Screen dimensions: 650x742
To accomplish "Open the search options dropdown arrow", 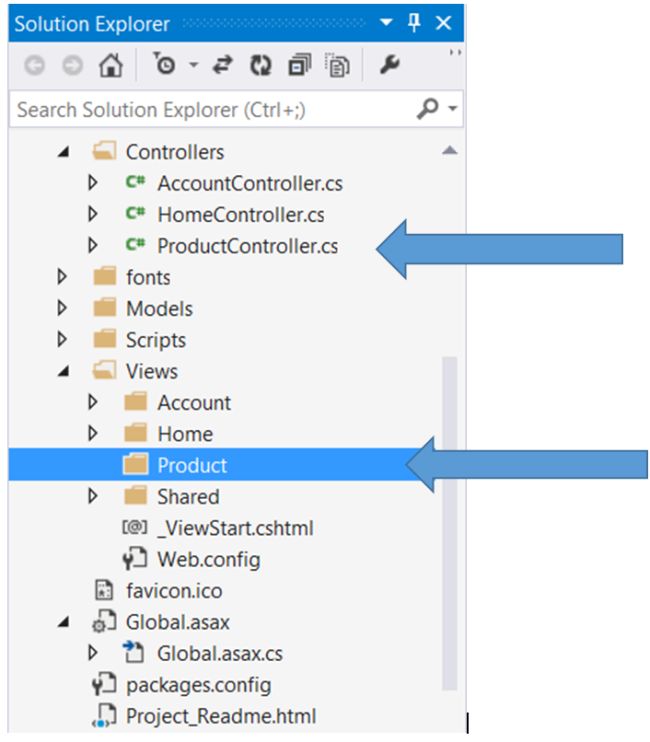I will pos(452,108).
